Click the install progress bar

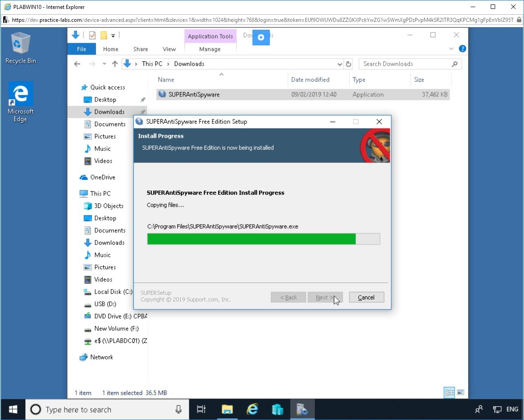coord(264,239)
